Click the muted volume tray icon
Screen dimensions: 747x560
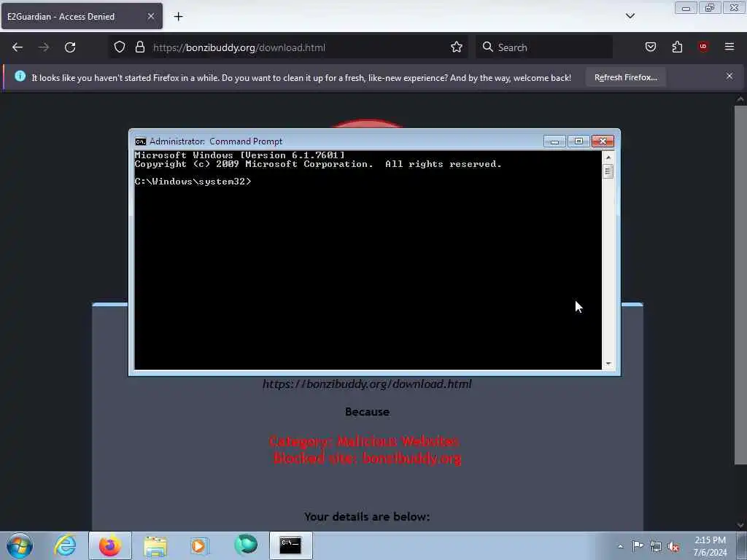tap(673, 547)
